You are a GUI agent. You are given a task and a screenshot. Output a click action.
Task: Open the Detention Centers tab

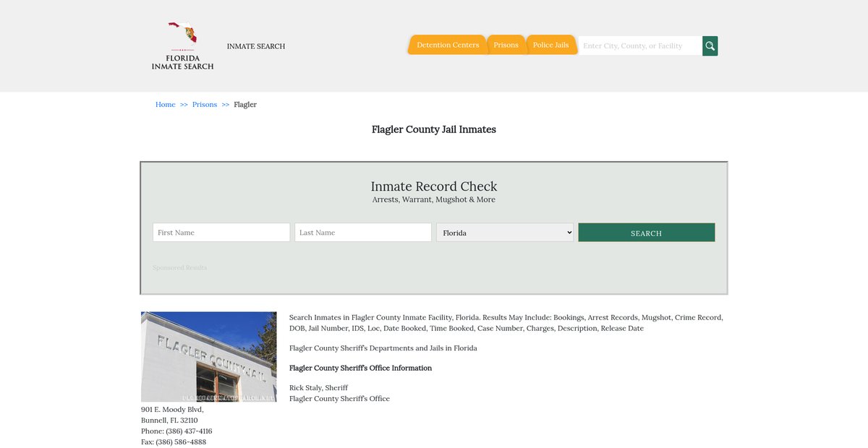click(x=448, y=45)
